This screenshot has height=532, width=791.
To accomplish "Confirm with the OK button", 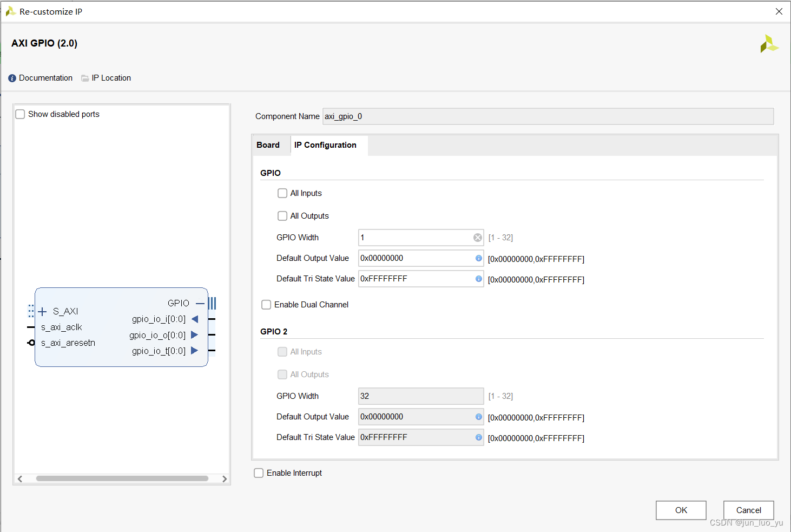I will (681, 510).
